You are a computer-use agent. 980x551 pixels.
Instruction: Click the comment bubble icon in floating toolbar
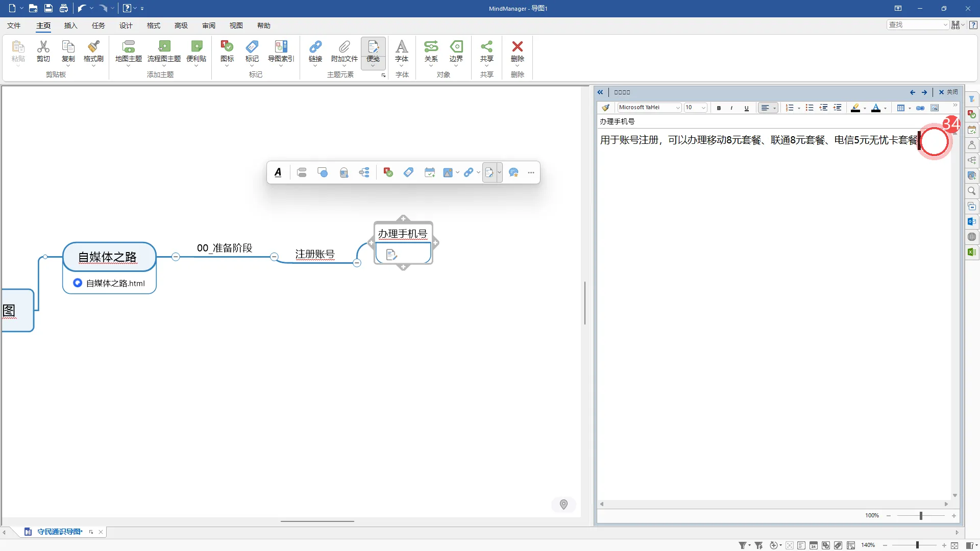tap(513, 172)
